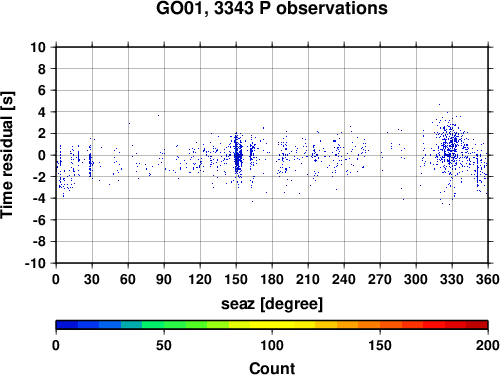Pick the green segment near 50 on colorbar
The height and width of the screenshot is (375, 500).
coord(164,325)
